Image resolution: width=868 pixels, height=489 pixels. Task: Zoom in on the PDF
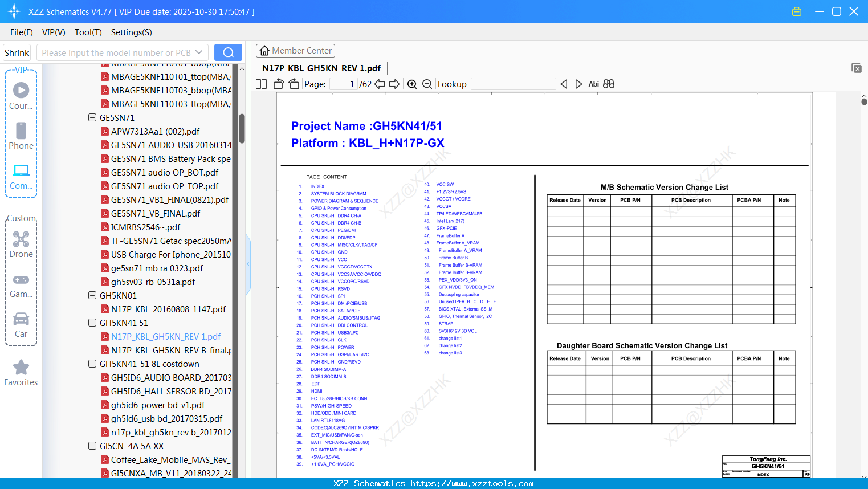tap(412, 84)
